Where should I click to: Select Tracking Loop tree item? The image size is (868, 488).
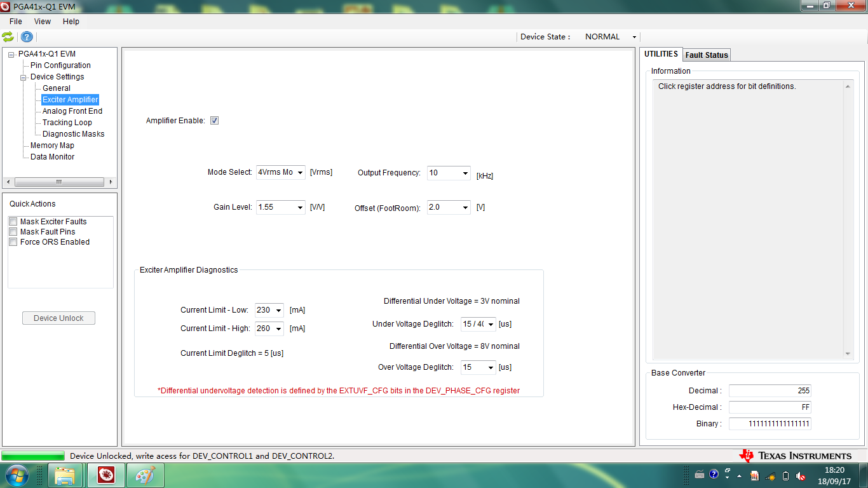(x=67, y=123)
